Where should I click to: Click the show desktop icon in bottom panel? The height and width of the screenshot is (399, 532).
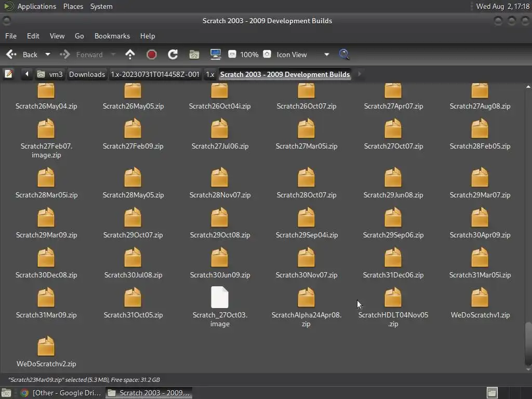(6, 393)
